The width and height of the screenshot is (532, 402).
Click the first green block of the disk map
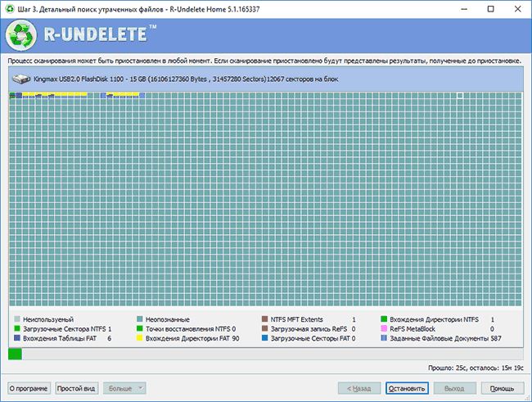coord(12,96)
